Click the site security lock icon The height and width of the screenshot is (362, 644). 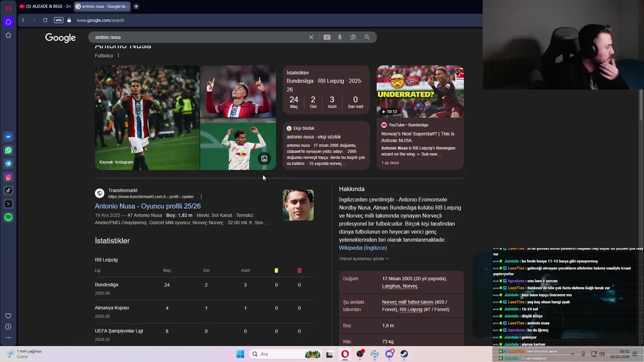[69, 20]
